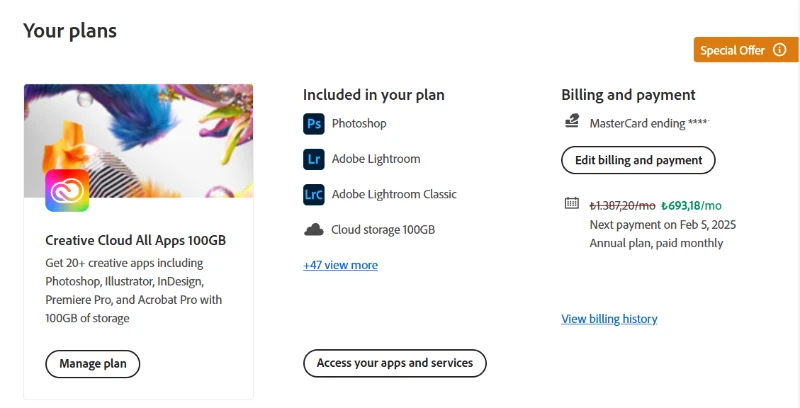800x408 pixels.
Task: Click the cloud storage icon
Action: coord(313,230)
